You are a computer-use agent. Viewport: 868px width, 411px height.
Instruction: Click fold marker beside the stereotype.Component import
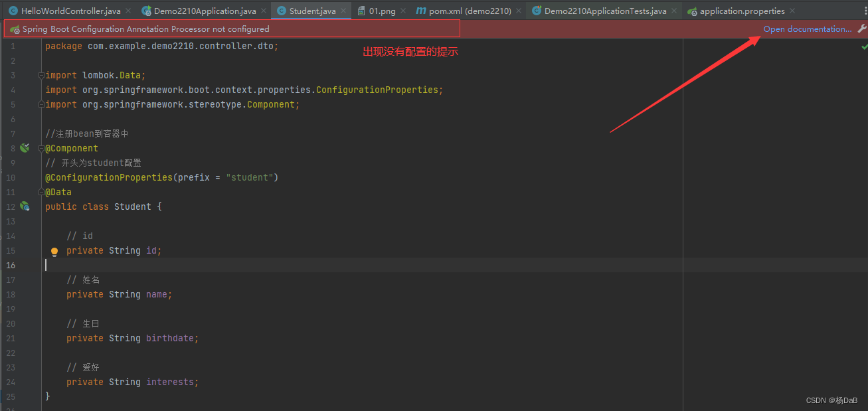(41, 104)
